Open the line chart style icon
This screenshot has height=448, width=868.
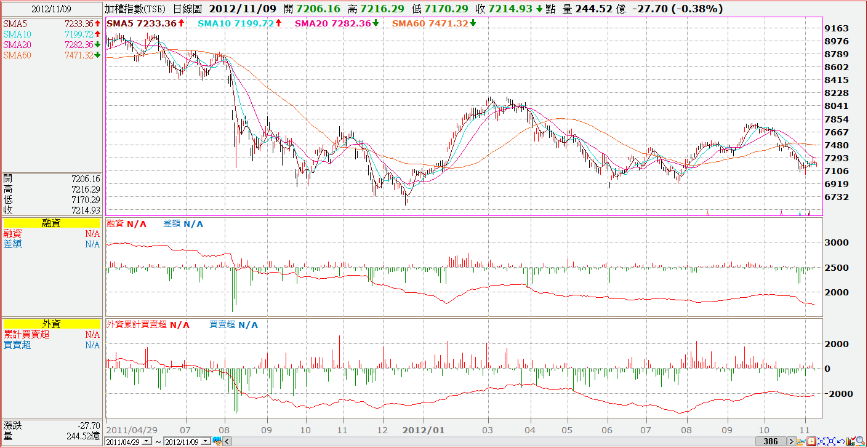coord(802,441)
